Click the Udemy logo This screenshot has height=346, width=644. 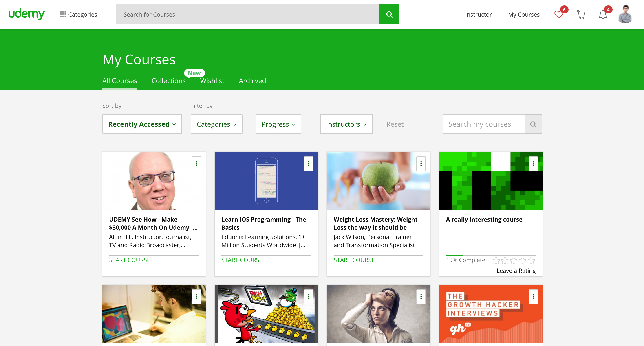pos(27,14)
